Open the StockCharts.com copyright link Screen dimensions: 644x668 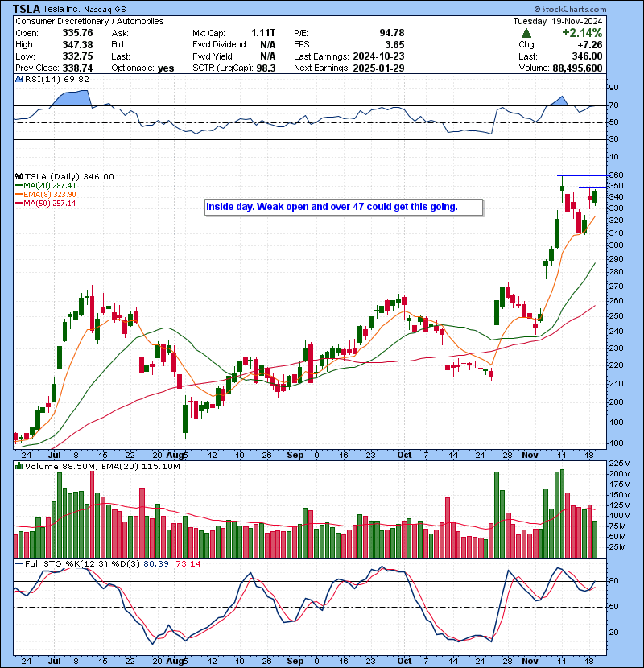click(x=570, y=9)
